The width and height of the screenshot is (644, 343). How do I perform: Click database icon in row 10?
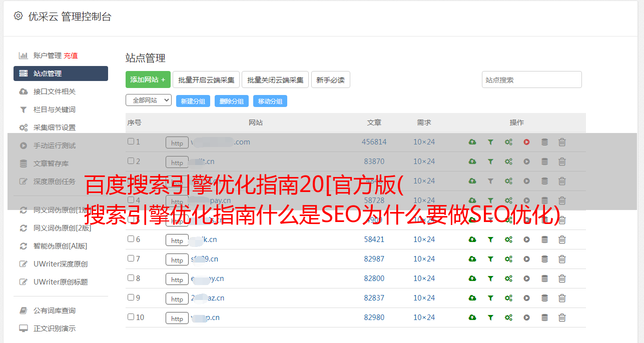click(544, 317)
